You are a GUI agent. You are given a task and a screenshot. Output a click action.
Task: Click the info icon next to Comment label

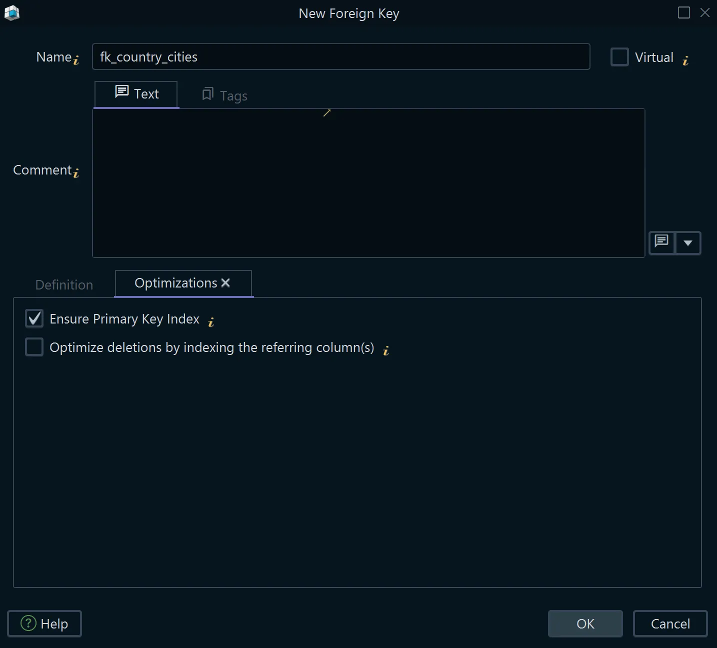[x=76, y=172]
